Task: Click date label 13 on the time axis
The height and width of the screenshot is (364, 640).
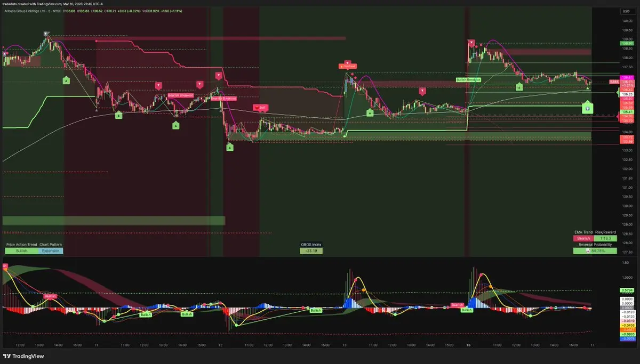Action: 345,345
